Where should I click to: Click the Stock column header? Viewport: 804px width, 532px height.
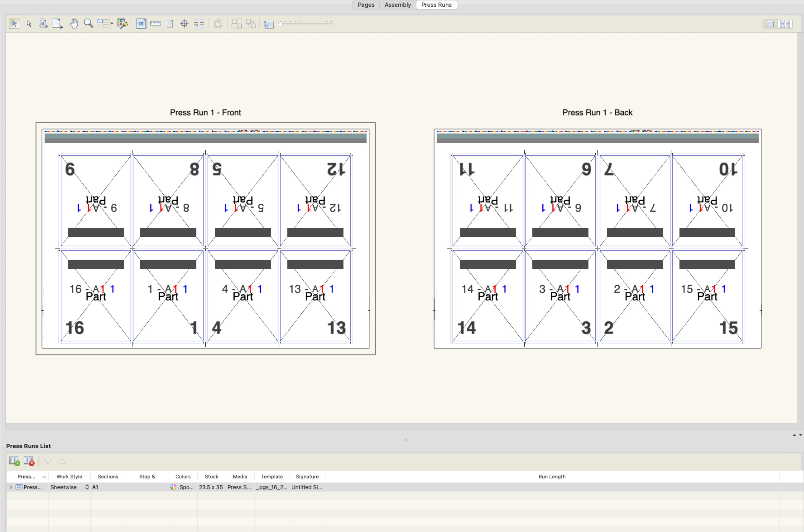pos(211,476)
